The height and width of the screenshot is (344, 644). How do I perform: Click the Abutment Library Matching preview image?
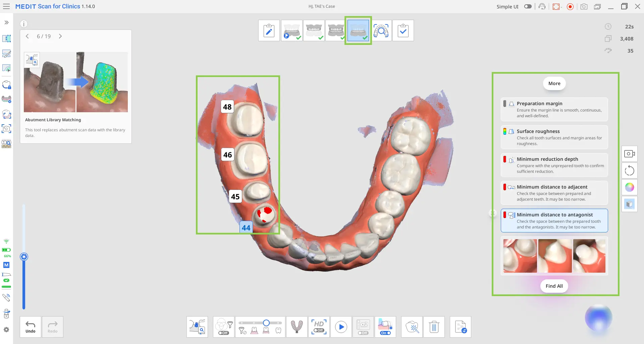pyautogui.click(x=76, y=82)
